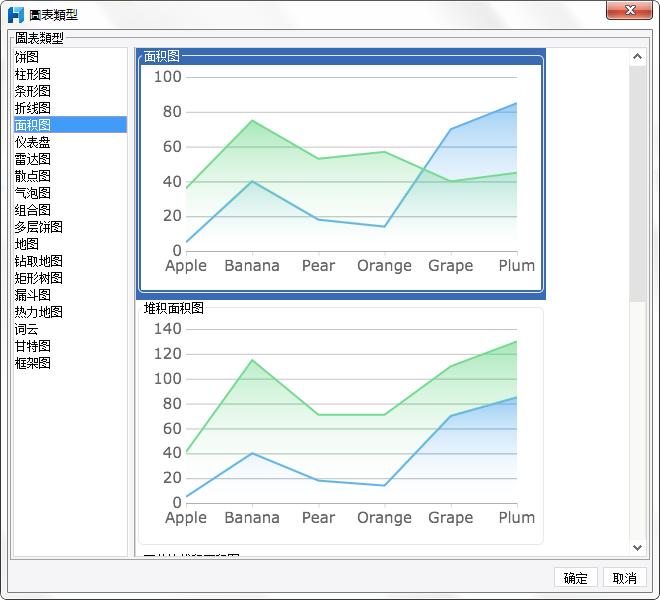The width and height of the screenshot is (660, 600).
Task: Click the application logo in title bar
Action: (x=16, y=15)
